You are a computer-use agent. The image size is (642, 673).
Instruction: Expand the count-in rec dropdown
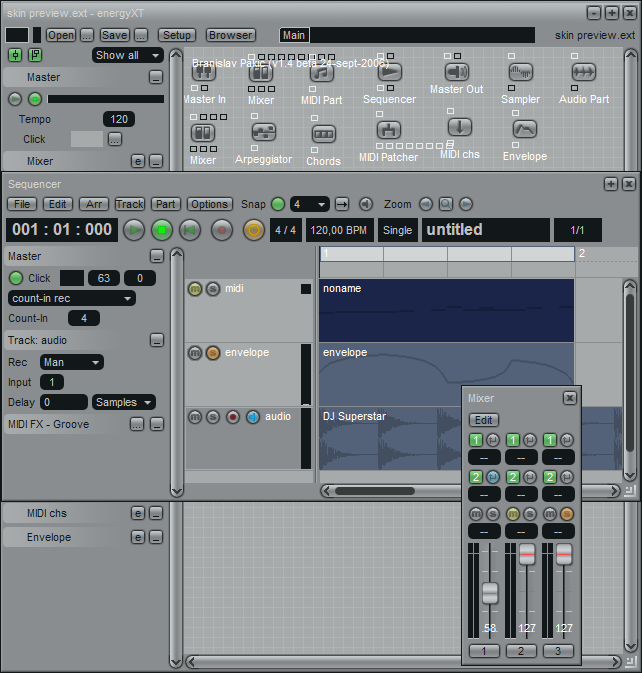coord(72,298)
